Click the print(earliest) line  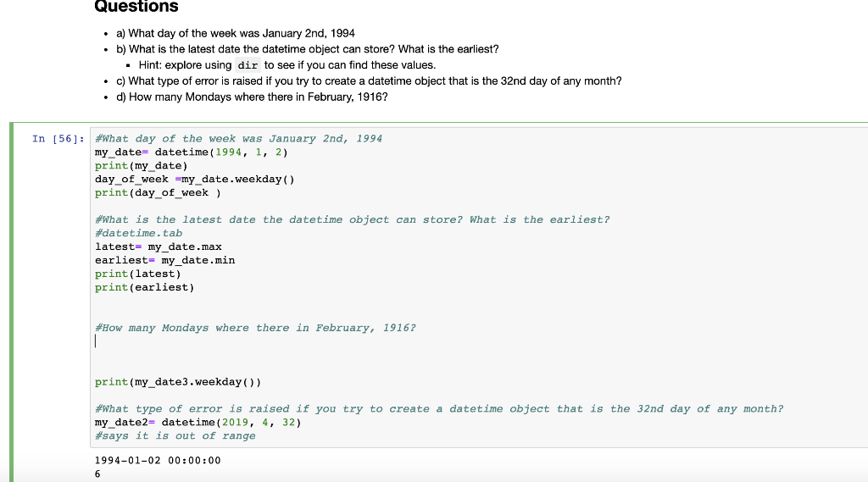point(144,287)
